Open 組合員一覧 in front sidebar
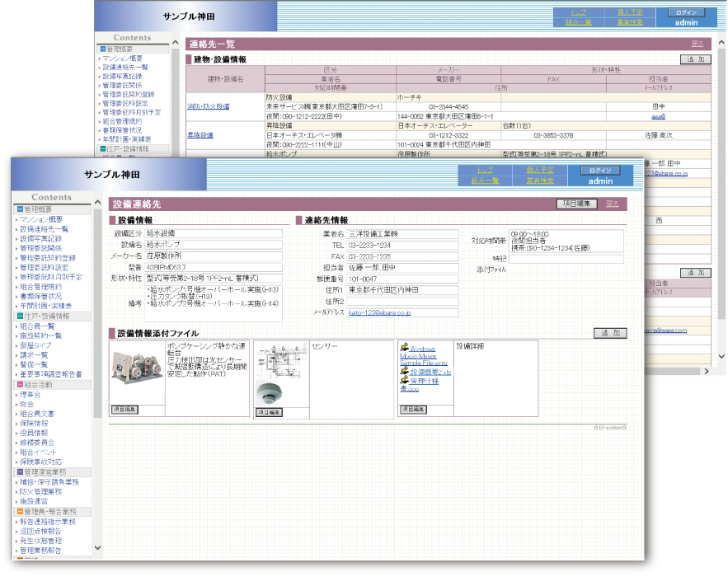Image resolution: width=728 pixels, height=577 pixels. 37,326
